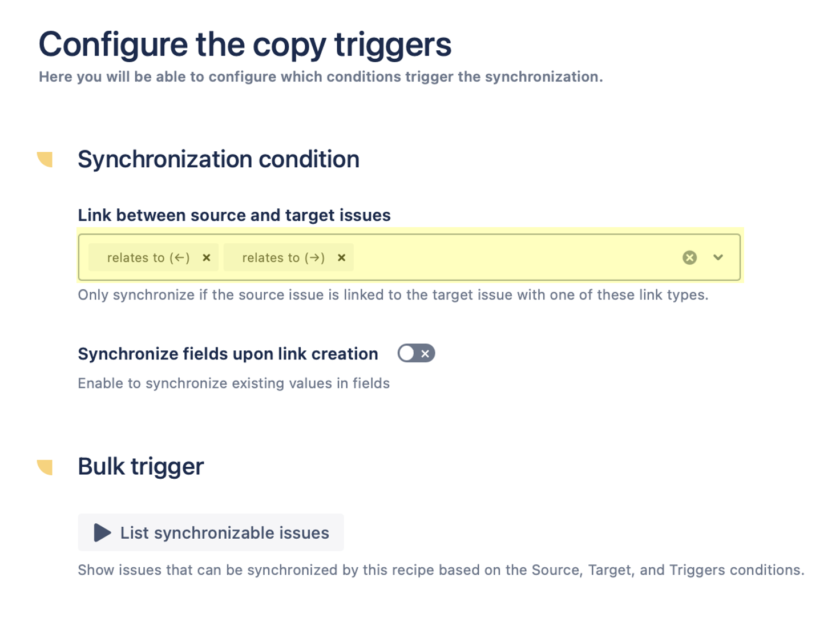Clear all selected link types
840x622 pixels.
click(x=689, y=258)
